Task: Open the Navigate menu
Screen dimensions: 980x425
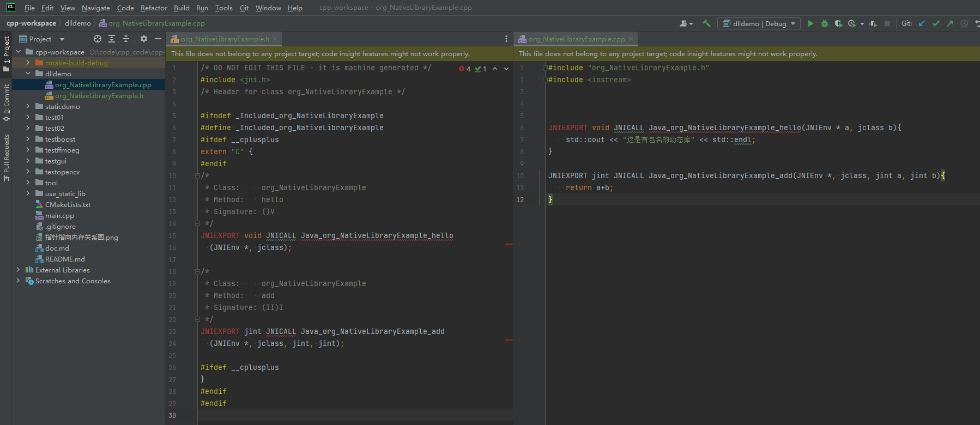Action: point(96,8)
